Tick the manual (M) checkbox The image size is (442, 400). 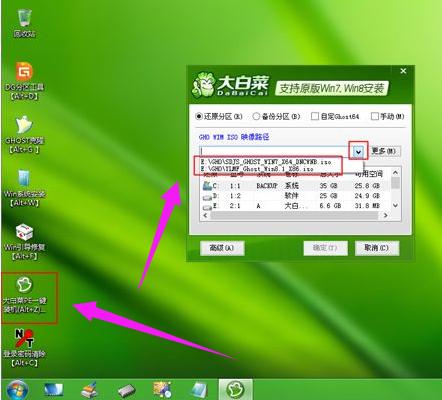point(375,116)
